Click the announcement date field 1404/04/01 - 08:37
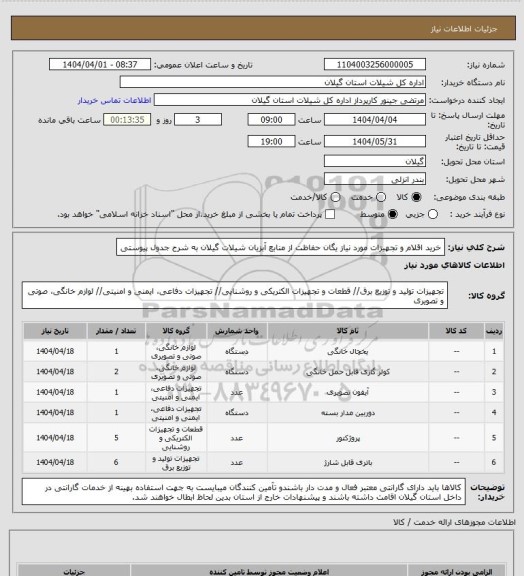 click(x=100, y=65)
